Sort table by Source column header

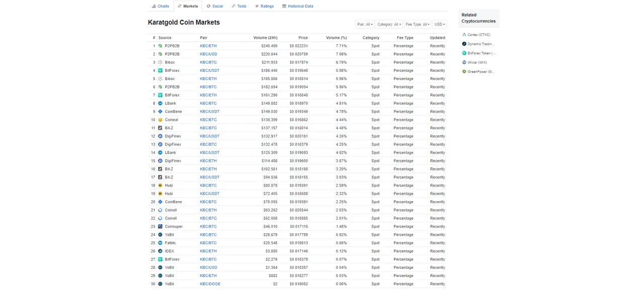point(165,38)
